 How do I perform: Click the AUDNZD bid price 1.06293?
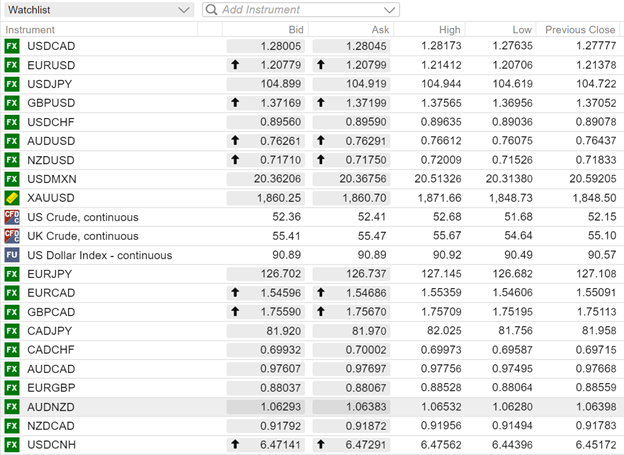pos(279,407)
